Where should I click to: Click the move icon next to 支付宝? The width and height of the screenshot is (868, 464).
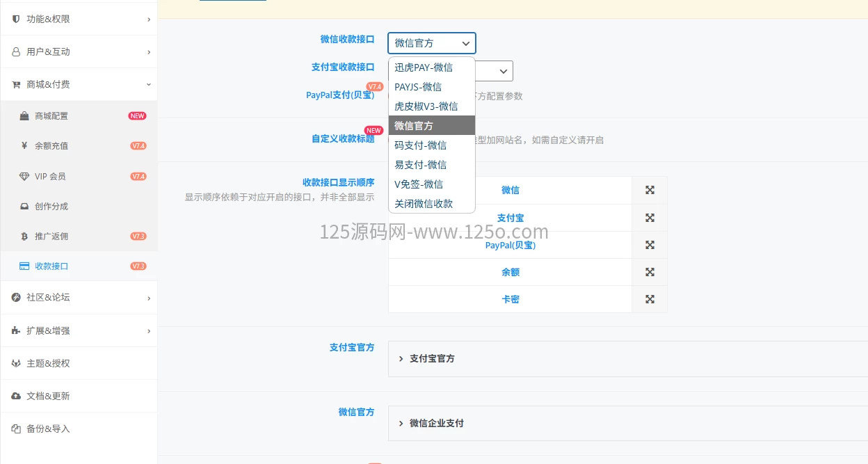[650, 217]
